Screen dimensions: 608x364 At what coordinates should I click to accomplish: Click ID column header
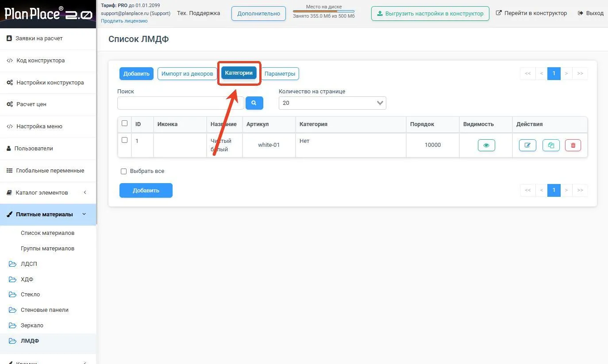pos(142,124)
